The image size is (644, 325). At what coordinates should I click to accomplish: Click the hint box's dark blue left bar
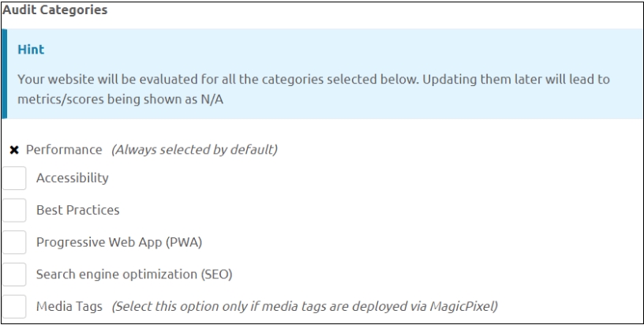click(x=4, y=74)
